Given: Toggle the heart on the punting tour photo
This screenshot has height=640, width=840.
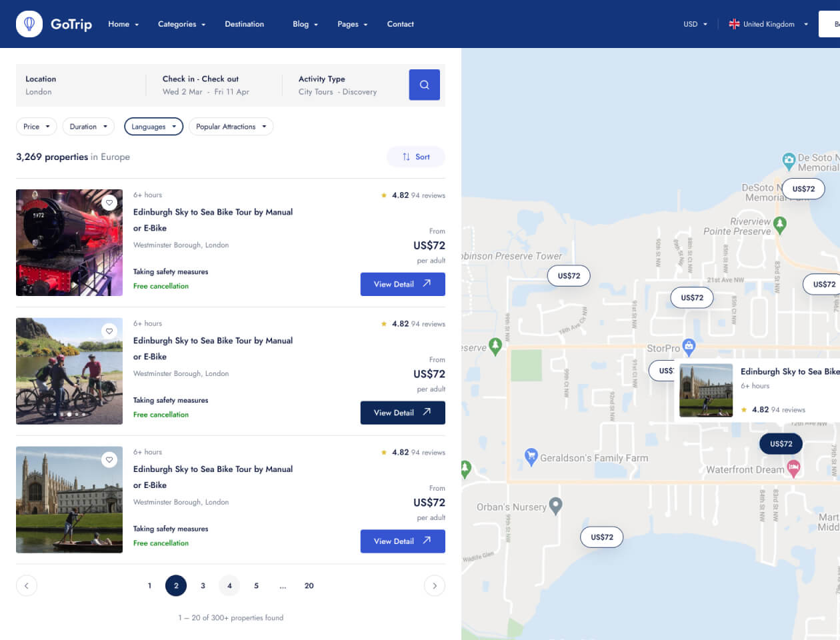Looking at the screenshot, I should 109,459.
